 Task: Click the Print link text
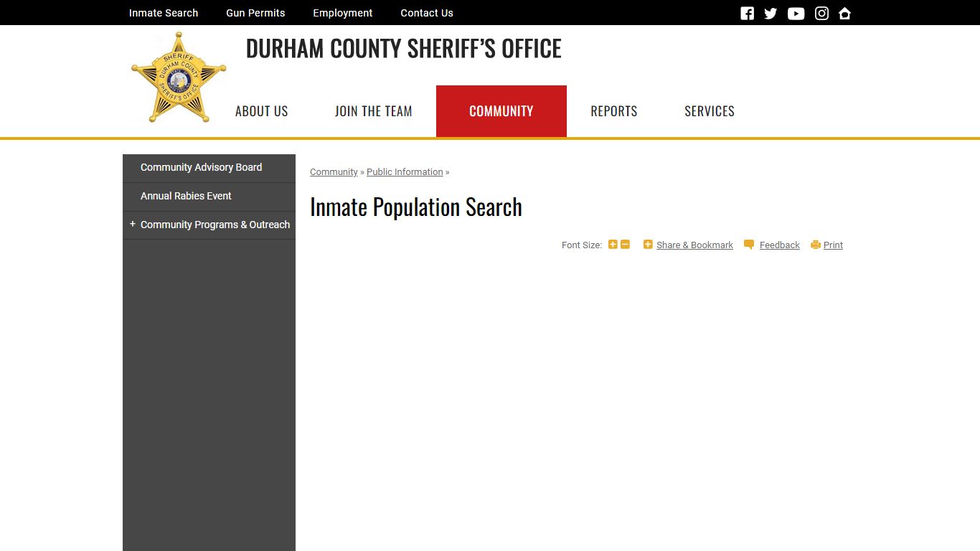tap(833, 245)
